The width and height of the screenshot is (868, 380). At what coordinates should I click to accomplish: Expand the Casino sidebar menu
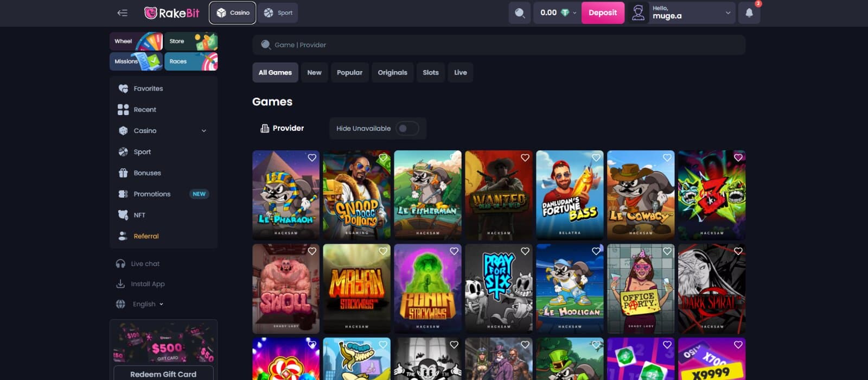click(204, 131)
